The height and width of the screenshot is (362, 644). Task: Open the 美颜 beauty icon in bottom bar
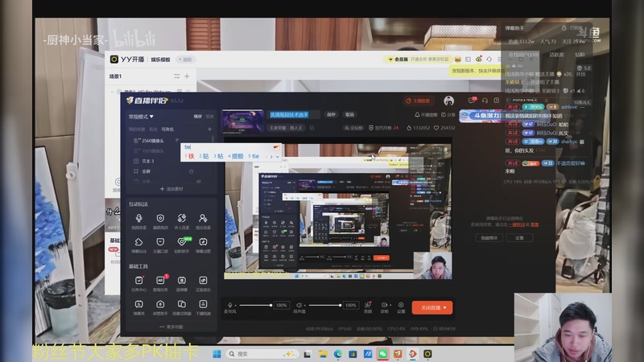point(368,305)
